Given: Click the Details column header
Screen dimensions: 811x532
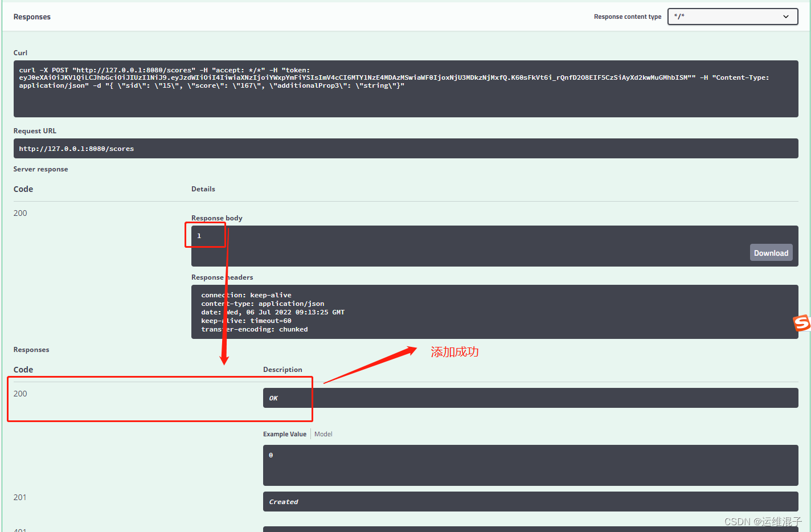Looking at the screenshot, I should [203, 189].
